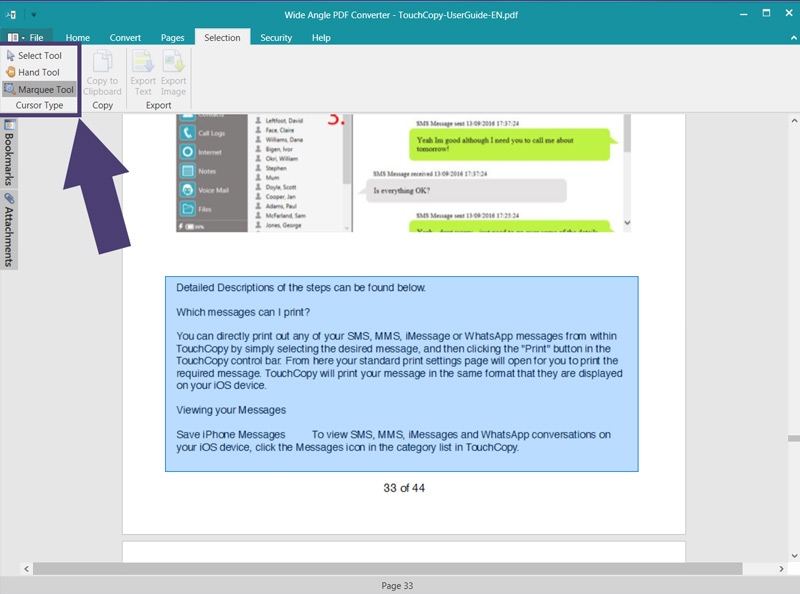Viewport: 800px width, 594px height.
Task: Select the Select Tool cursor
Action: click(x=35, y=56)
